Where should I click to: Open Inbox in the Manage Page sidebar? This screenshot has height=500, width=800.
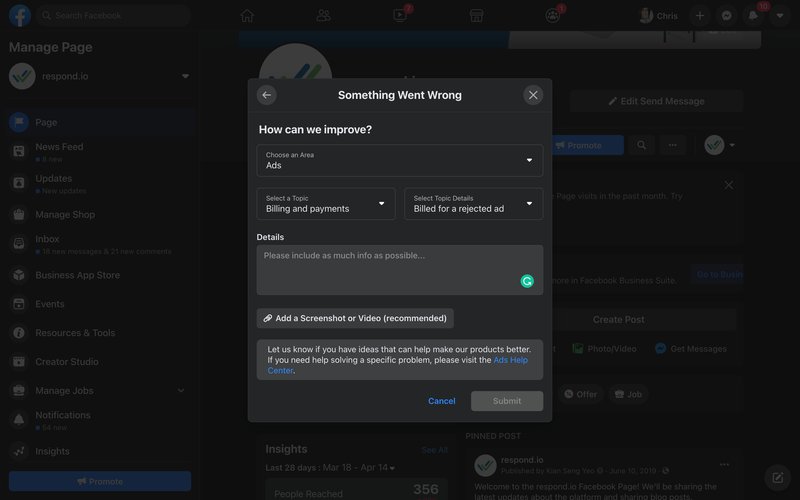(x=48, y=239)
